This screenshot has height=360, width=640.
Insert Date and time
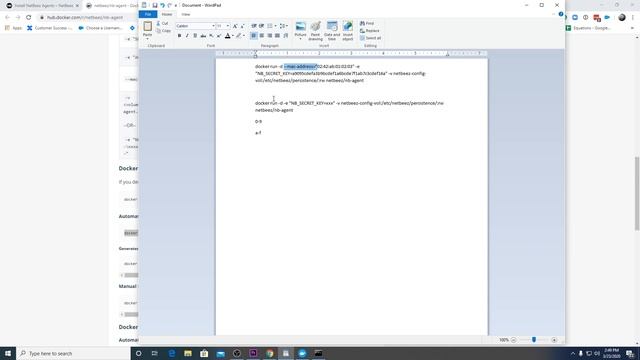coord(332,31)
